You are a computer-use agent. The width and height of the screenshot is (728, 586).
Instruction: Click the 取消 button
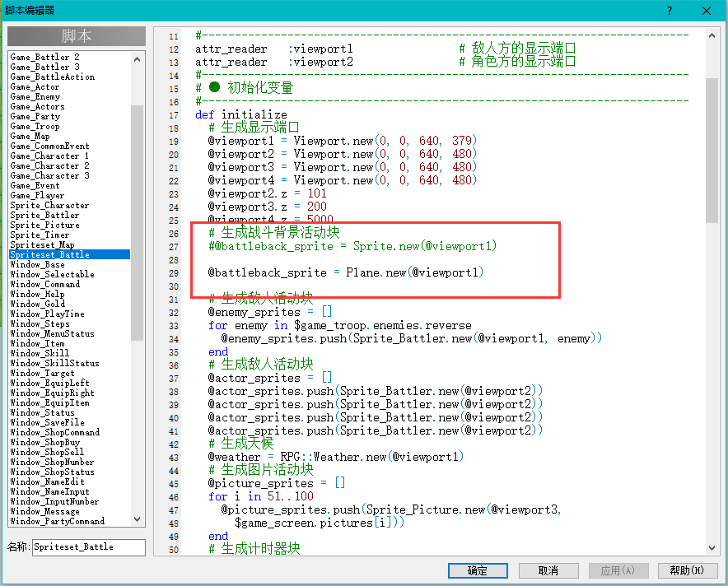548,570
